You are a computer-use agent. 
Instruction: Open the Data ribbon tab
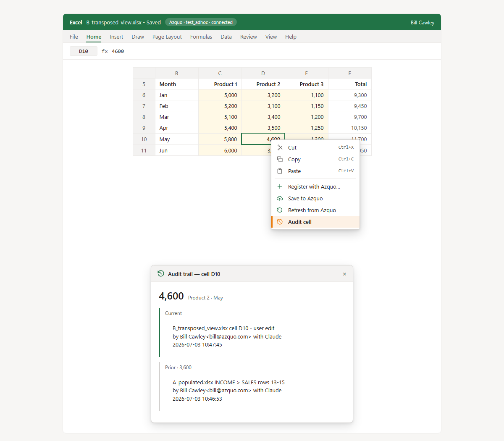point(226,37)
